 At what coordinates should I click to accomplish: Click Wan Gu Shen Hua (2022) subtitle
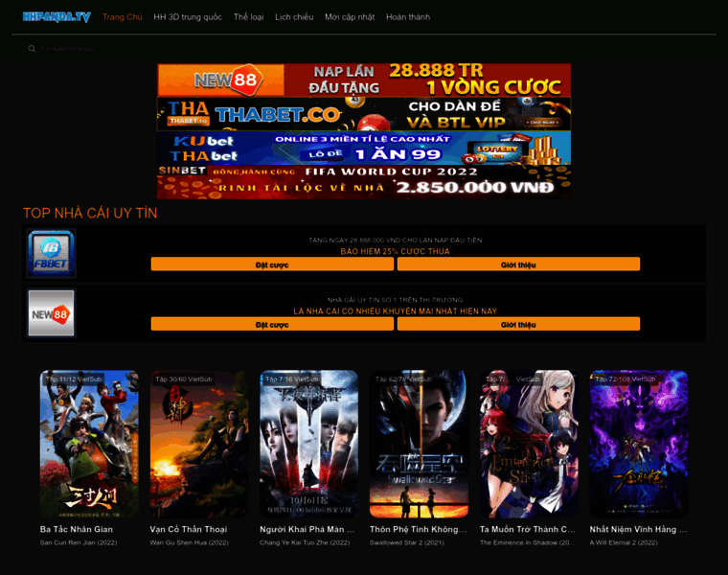(x=189, y=542)
